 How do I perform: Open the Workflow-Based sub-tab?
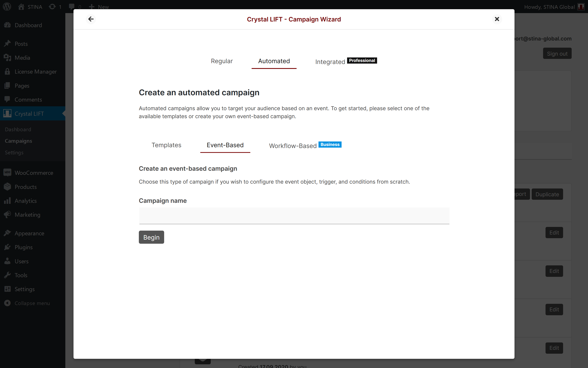[x=293, y=146]
